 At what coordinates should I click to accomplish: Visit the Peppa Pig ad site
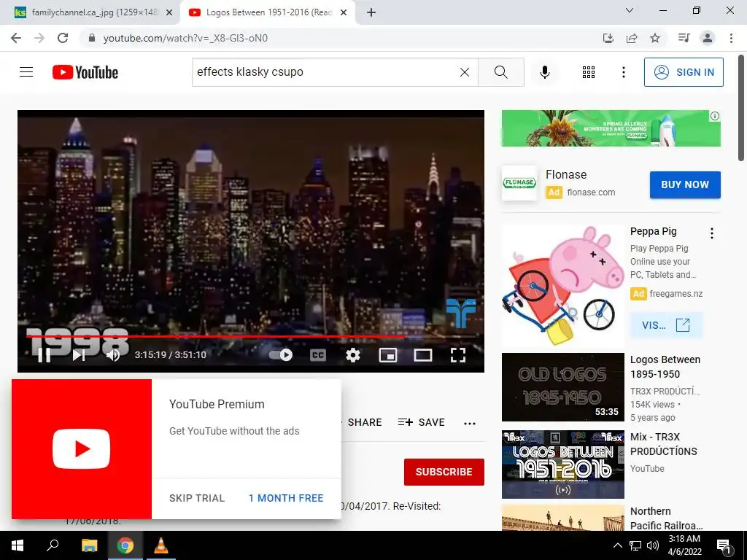(666, 325)
